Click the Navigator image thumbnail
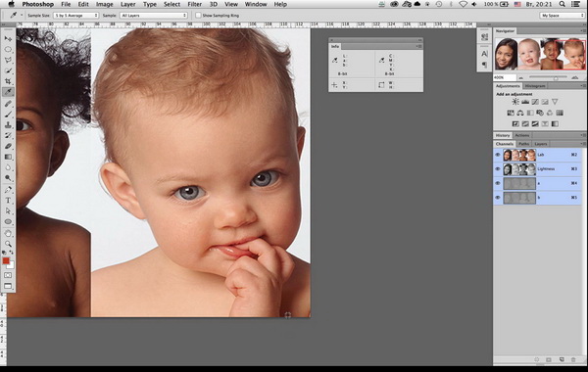The height and width of the screenshot is (372, 588). (x=540, y=54)
